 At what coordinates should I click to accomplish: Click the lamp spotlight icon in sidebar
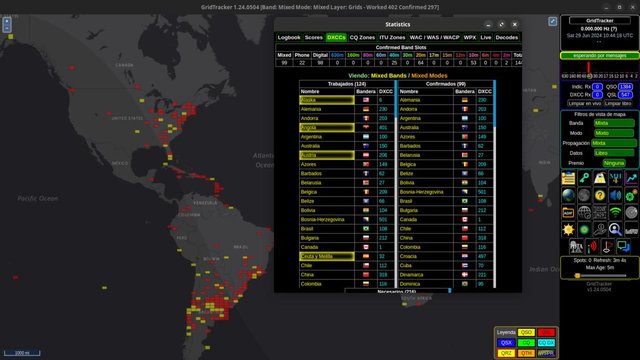click(x=600, y=178)
